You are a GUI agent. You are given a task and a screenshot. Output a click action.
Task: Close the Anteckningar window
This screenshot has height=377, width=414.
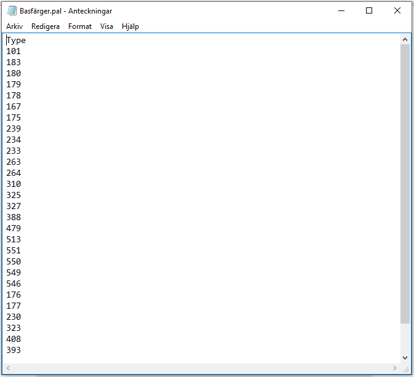(x=397, y=11)
